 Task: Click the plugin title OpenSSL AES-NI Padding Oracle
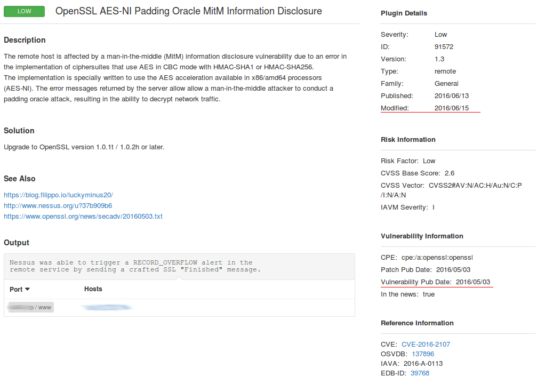click(x=189, y=11)
